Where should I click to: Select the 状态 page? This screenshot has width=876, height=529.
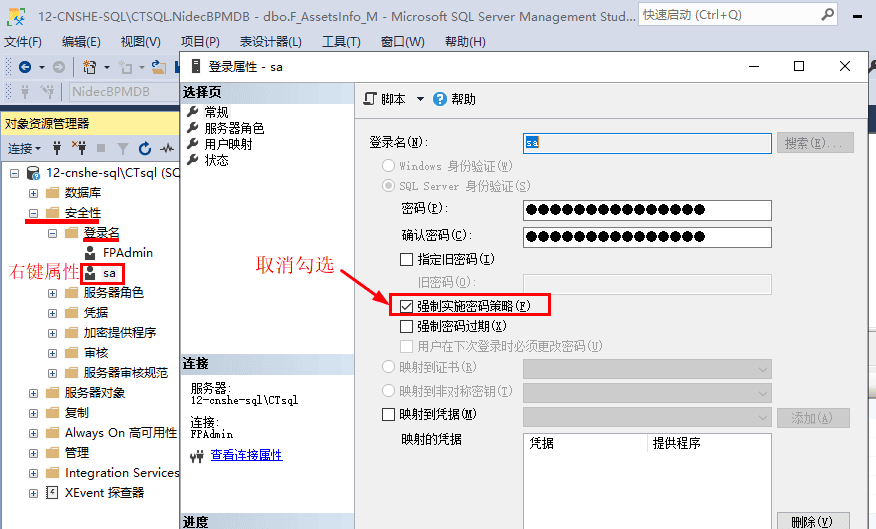click(216, 160)
